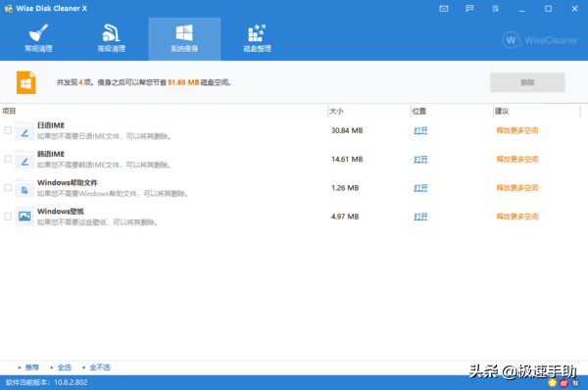Image resolution: width=588 pixels, height=390 pixels.
Task: Click the 全不选 select none link
Action: coord(100,367)
